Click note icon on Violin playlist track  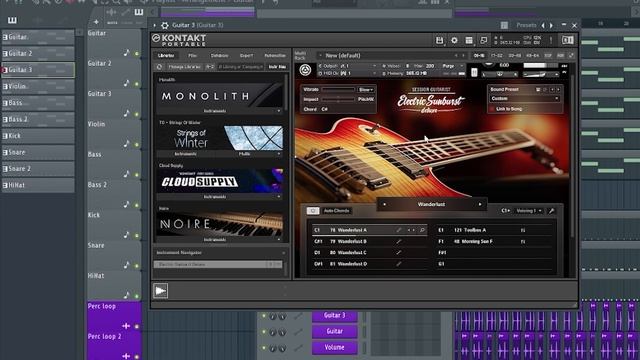click(x=127, y=144)
